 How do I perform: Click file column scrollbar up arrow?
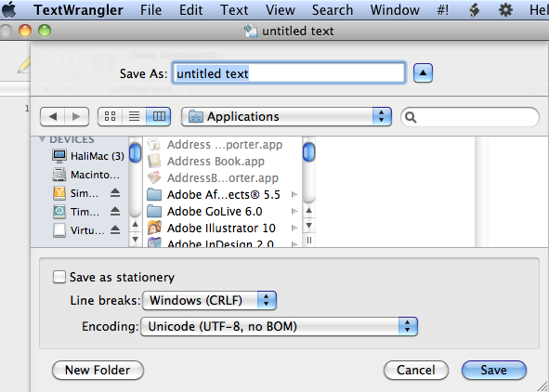tap(308, 210)
